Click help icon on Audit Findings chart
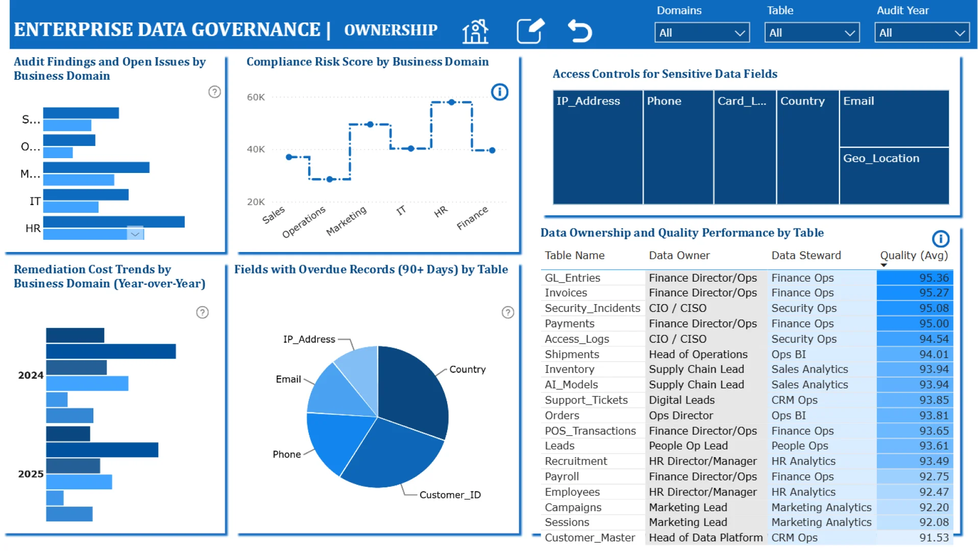This screenshot has width=980, height=551. (214, 92)
